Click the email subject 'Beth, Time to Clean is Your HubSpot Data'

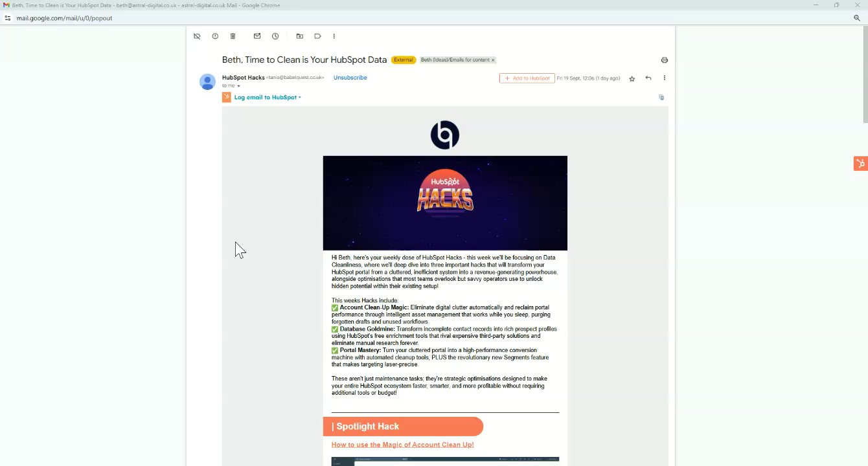(304, 60)
